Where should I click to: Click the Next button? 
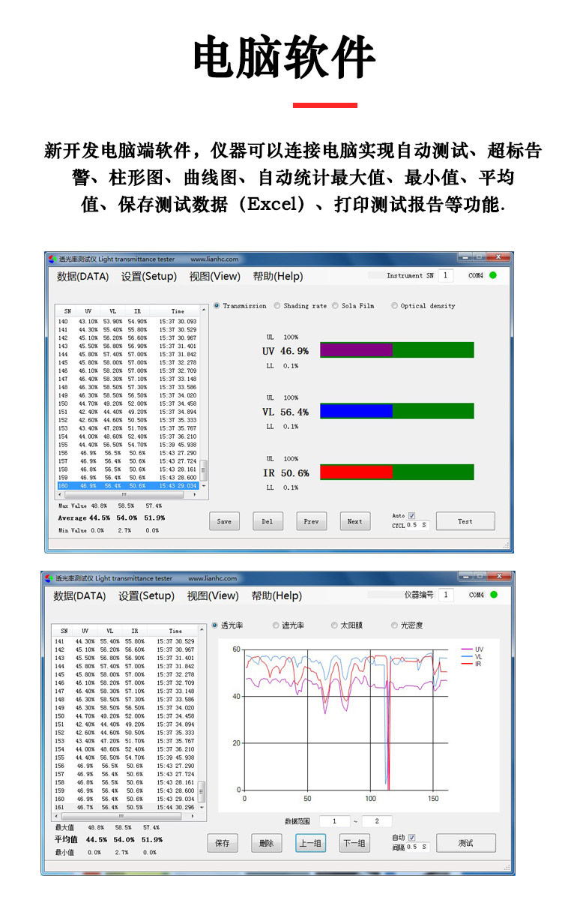pyautogui.click(x=355, y=522)
